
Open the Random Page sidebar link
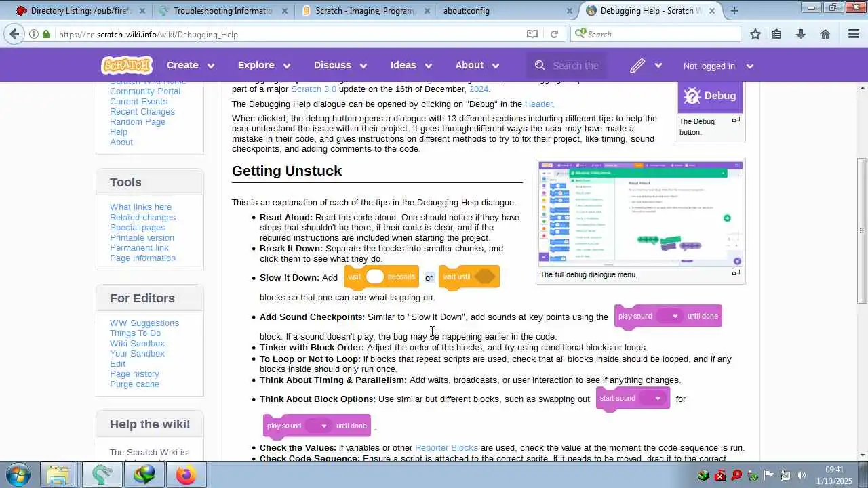138,122
